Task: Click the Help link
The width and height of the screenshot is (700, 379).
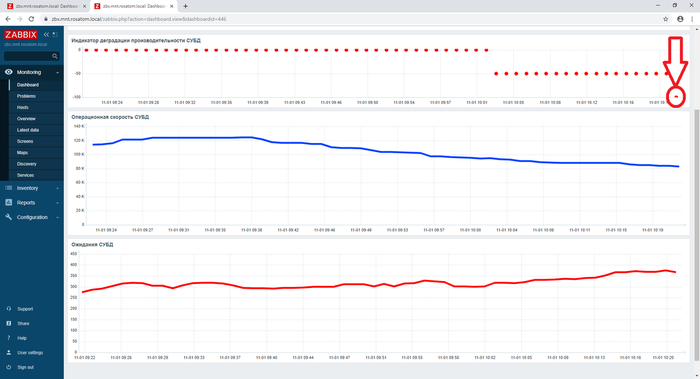Action: 22,338
